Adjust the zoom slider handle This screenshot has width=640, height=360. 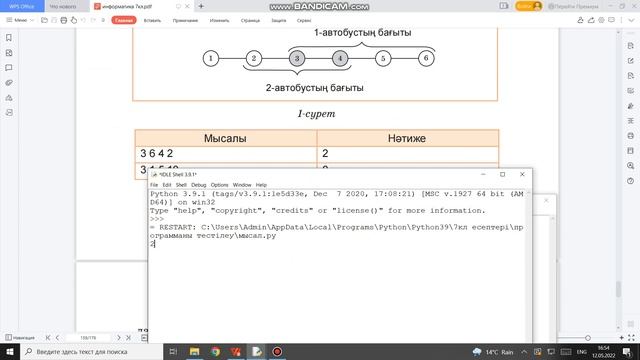click(x=588, y=338)
